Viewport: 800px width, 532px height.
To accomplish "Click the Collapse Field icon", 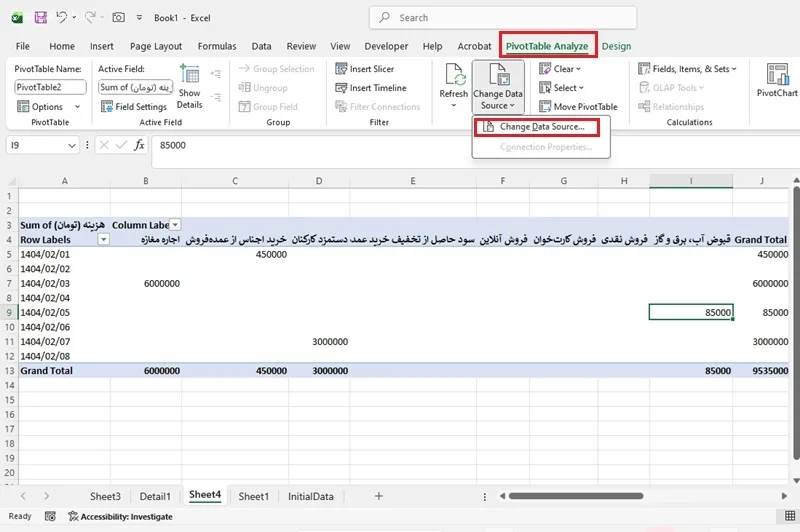I will (216, 97).
